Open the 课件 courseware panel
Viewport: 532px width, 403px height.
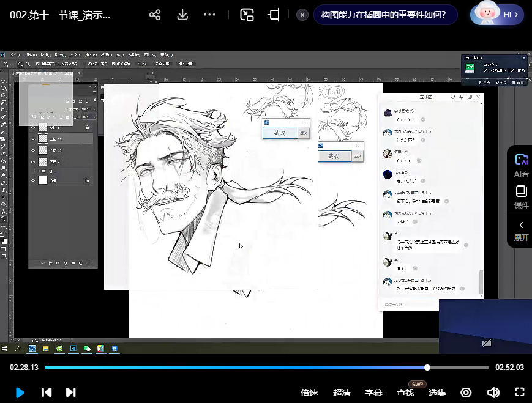click(521, 196)
